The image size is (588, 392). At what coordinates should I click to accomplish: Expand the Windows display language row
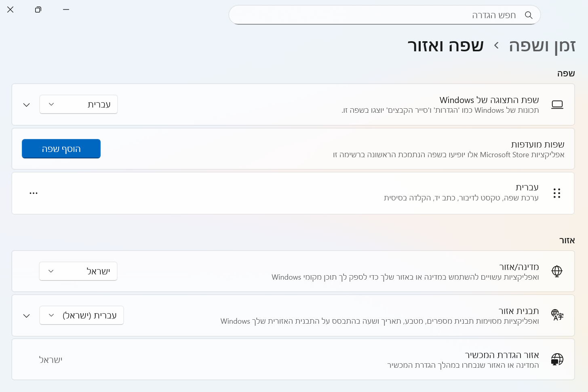[x=27, y=105]
